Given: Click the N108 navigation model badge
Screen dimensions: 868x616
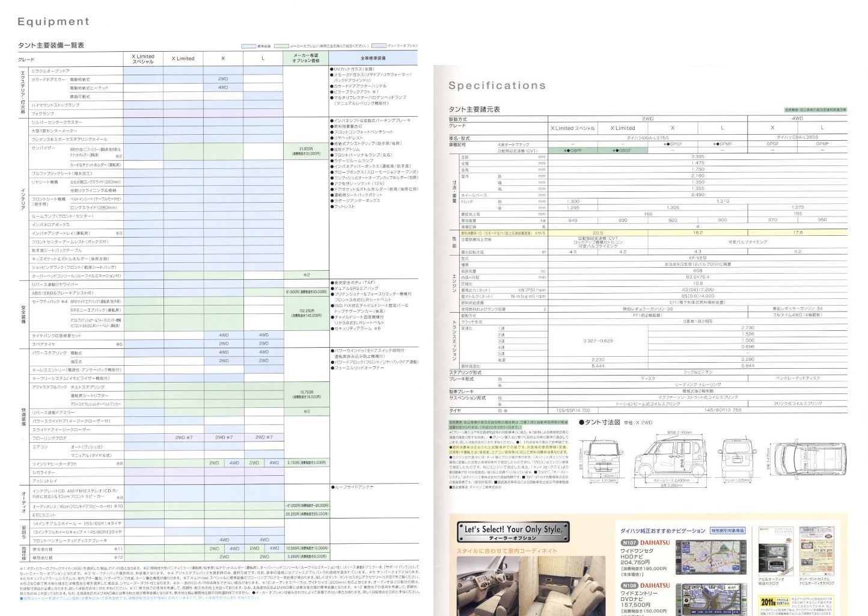Looking at the screenshot, I should tap(629, 585).
